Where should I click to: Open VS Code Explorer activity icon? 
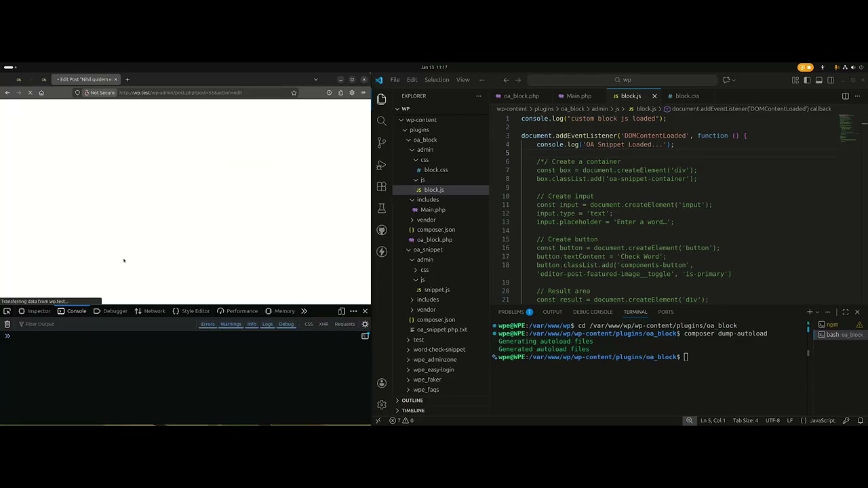click(381, 100)
